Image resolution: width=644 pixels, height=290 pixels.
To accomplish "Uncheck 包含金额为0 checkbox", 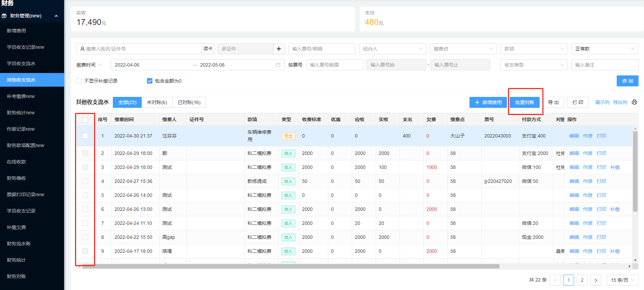I will click(x=149, y=81).
